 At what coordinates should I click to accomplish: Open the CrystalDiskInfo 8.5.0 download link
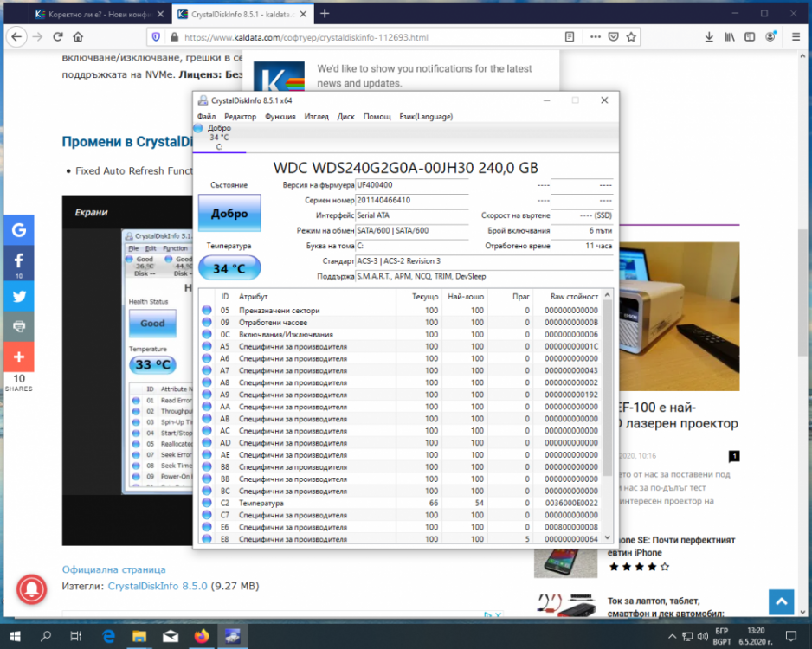click(x=158, y=586)
